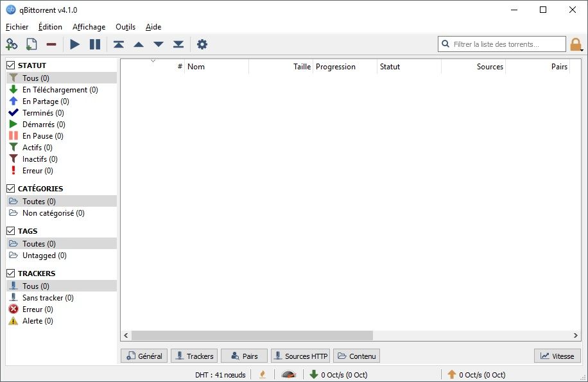The width and height of the screenshot is (588, 382).
Task: Resume torrents with the play icon
Action: point(75,44)
